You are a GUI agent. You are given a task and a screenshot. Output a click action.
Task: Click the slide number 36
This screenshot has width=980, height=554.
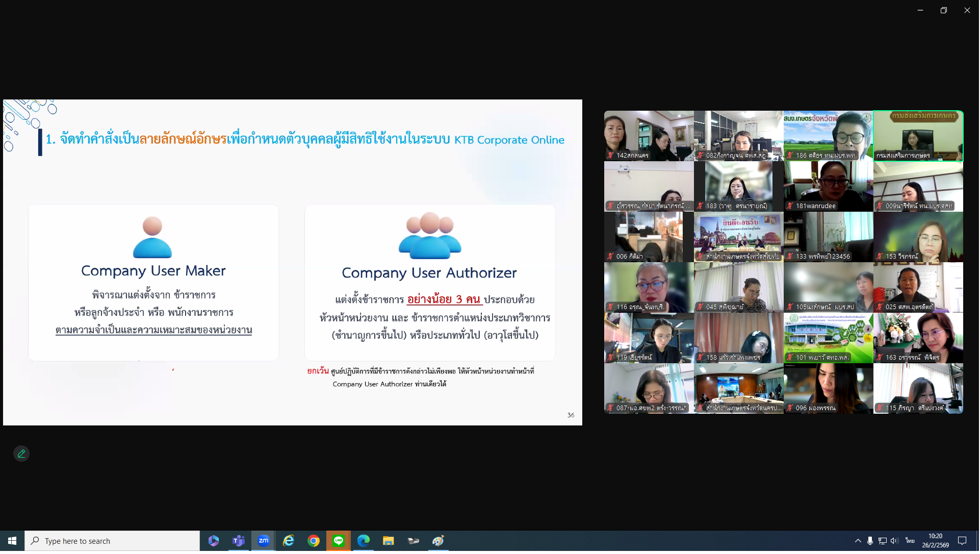[571, 415]
